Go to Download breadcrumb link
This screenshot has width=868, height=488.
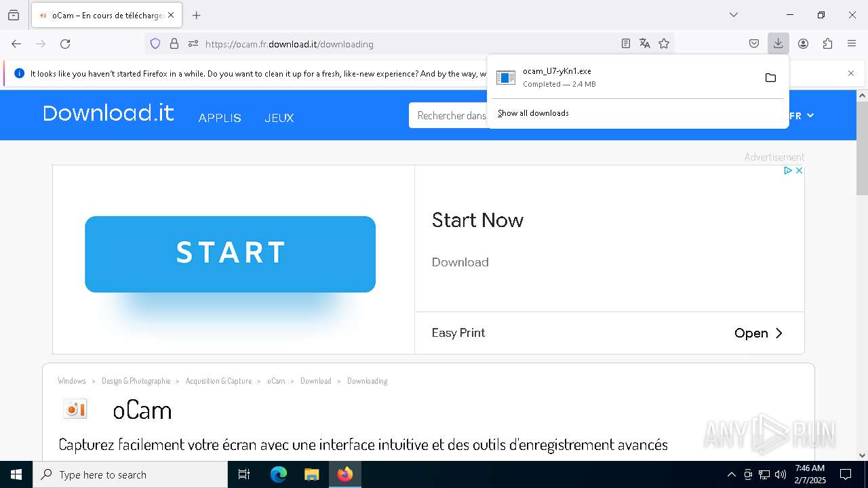[x=316, y=381]
